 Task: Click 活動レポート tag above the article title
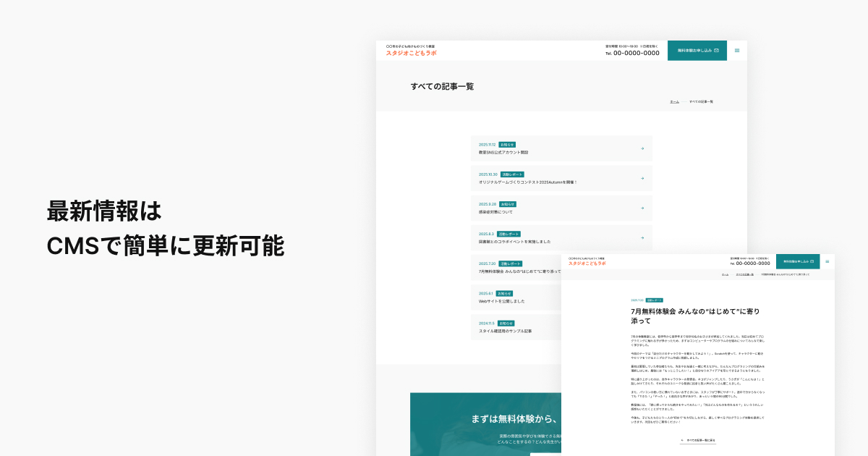(654, 300)
